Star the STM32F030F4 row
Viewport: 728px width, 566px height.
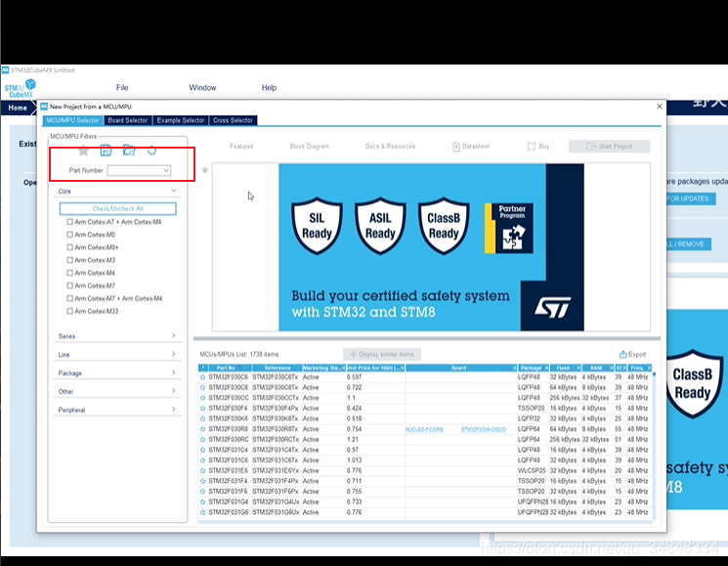click(x=202, y=409)
